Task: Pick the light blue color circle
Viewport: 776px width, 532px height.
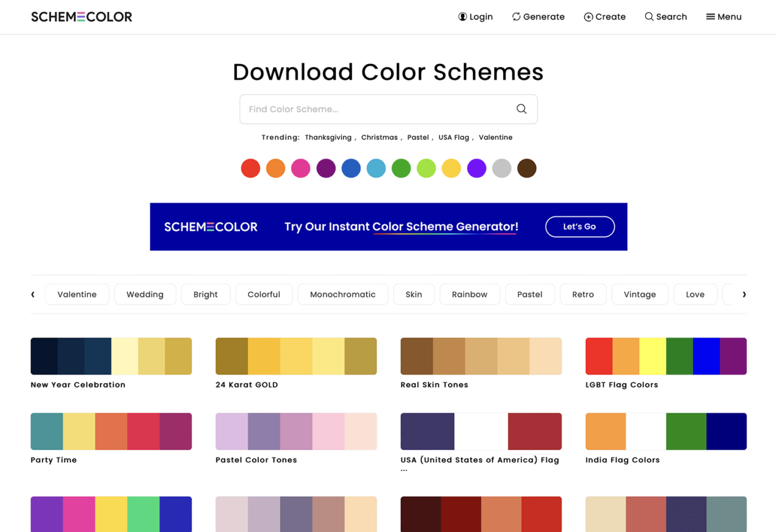Action: pyautogui.click(x=376, y=168)
